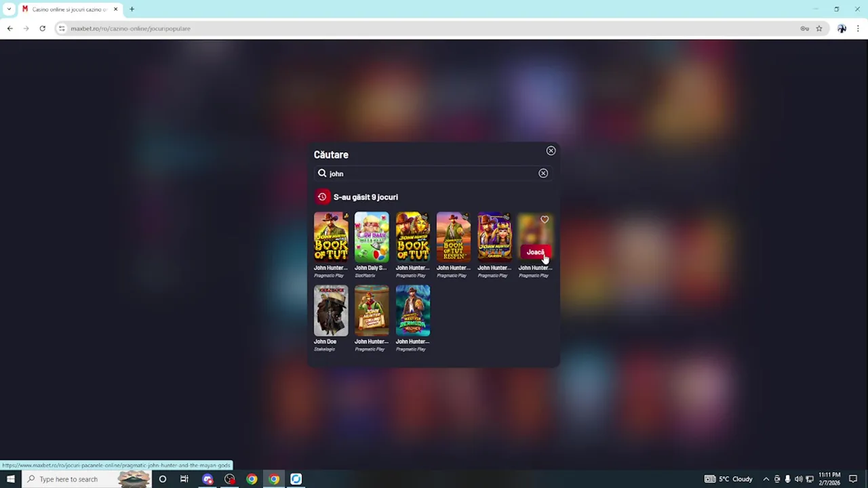Open network settings tray icon
This screenshot has height=488, width=868.
pos(809,479)
